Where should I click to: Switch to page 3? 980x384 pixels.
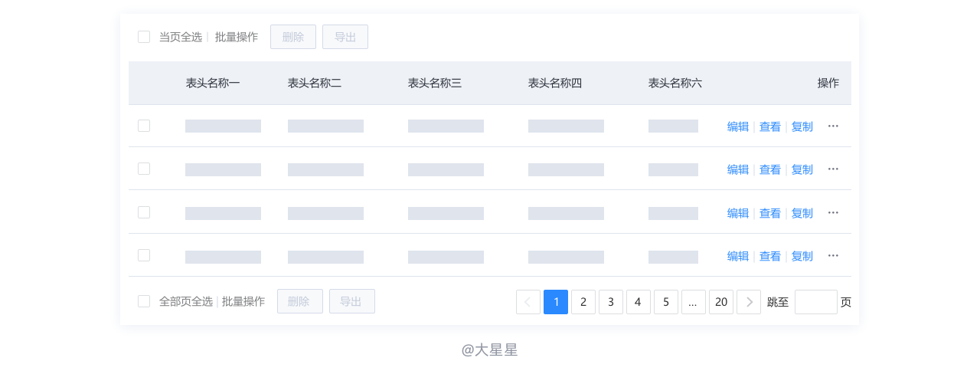click(611, 302)
